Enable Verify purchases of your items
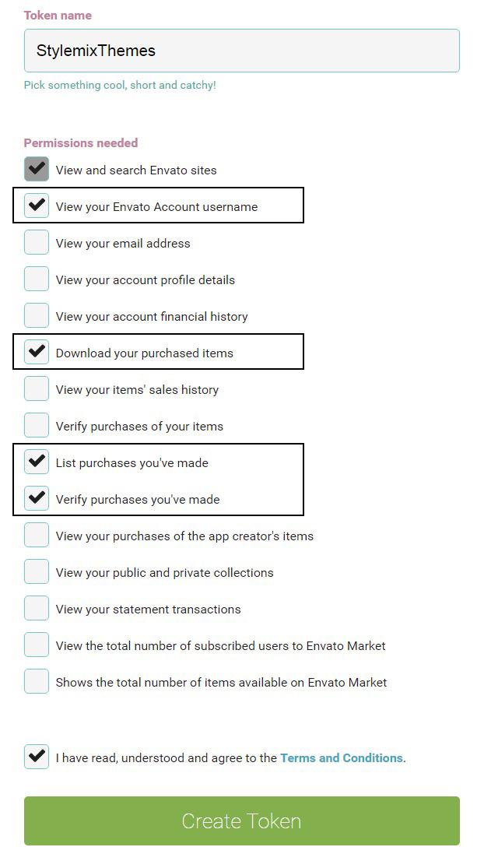Image resolution: width=477 pixels, height=868 pixels. (37, 425)
